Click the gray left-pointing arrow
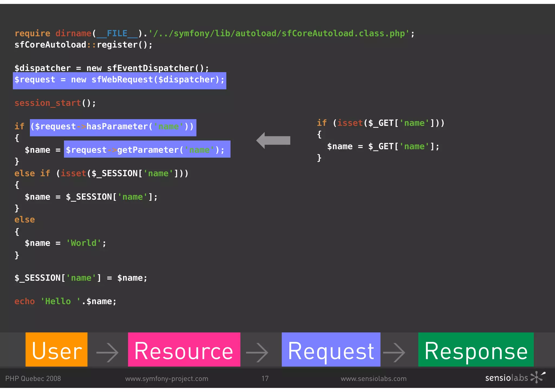555x392 pixels. pos(273,140)
